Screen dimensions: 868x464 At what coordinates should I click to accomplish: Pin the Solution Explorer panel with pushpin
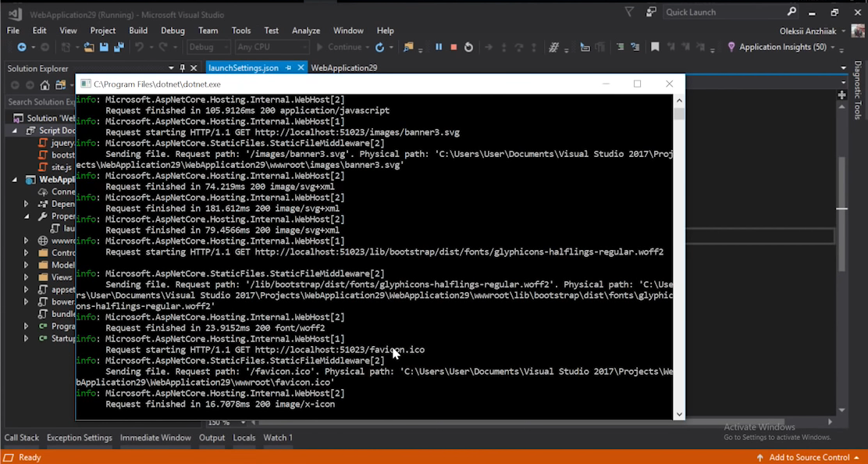click(182, 68)
